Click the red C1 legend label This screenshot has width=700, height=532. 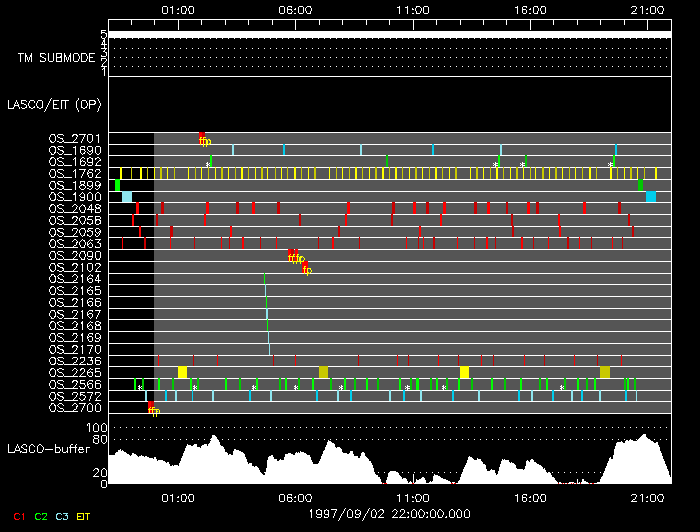(x=17, y=516)
